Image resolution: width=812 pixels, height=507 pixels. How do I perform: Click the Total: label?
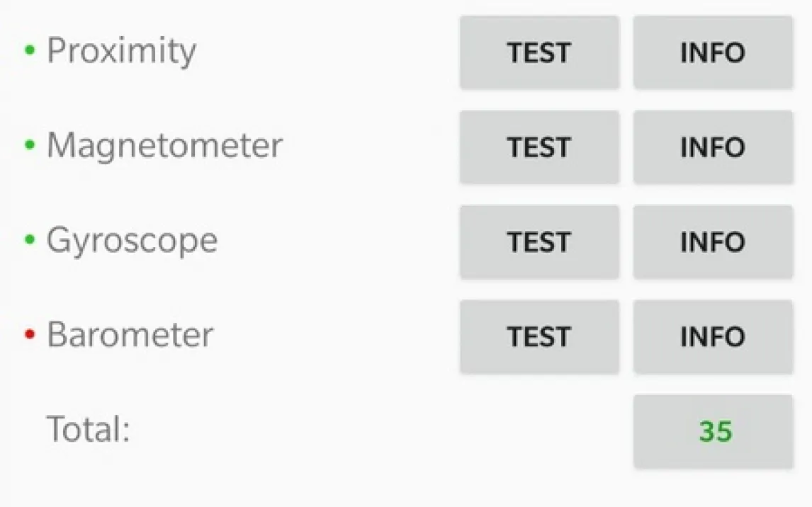[x=89, y=429]
